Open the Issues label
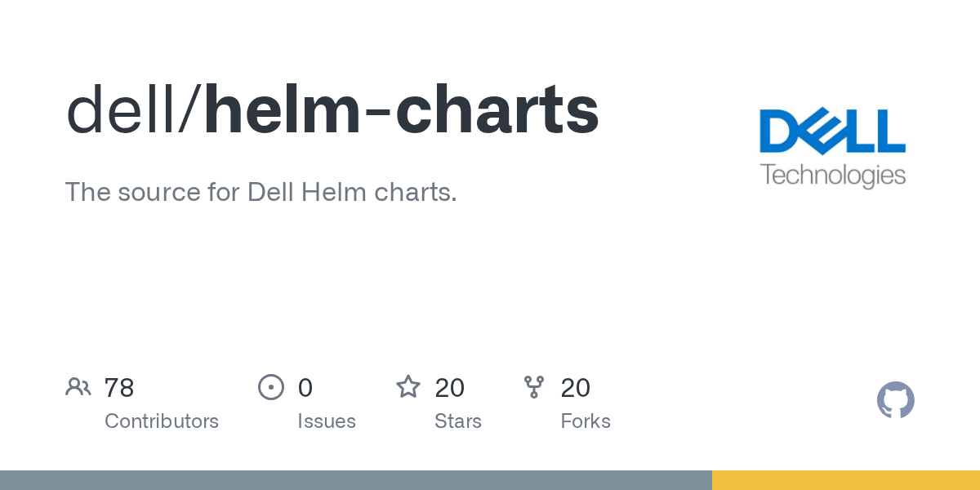The height and width of the screenshot is (490, 980). (x=327, y=421)
